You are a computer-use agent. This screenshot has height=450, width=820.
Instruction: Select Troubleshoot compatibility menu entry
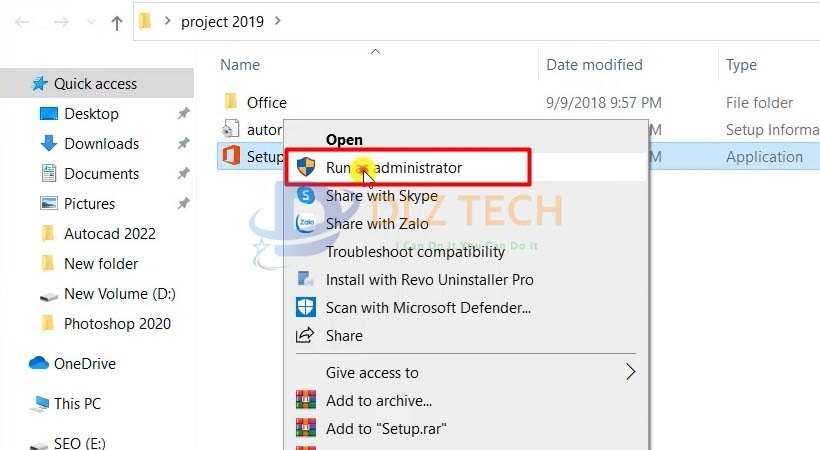415,252
